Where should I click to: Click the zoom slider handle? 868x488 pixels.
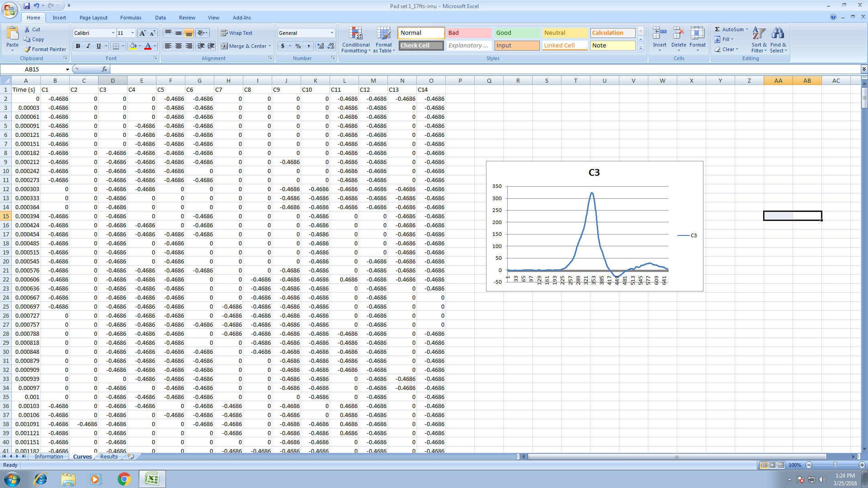[835, 465]
